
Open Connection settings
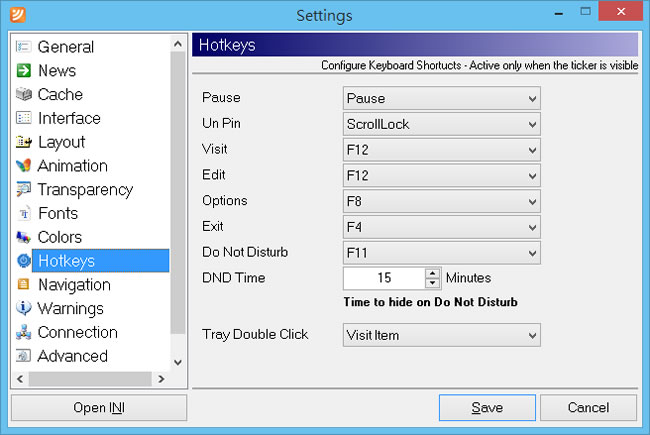coord(78,333)
